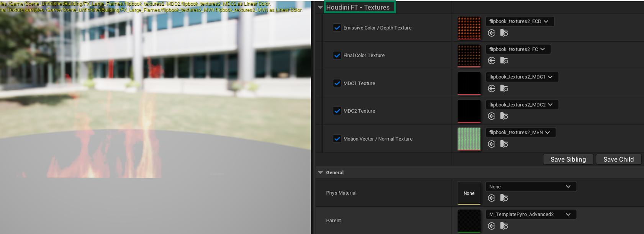Click the Phys Material label
This screenshot has width=644, height=234.
[x=341, y=193]
